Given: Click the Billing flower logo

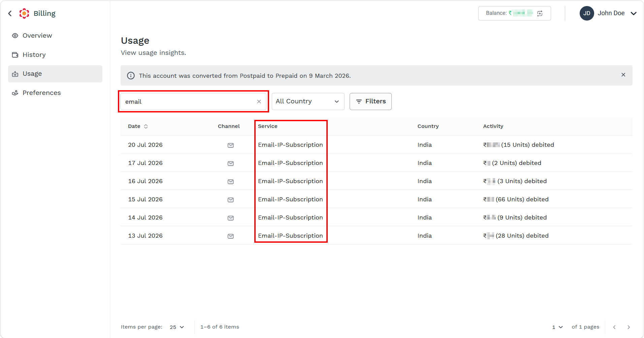Looking at the screenshot, I should coord(24,13).
